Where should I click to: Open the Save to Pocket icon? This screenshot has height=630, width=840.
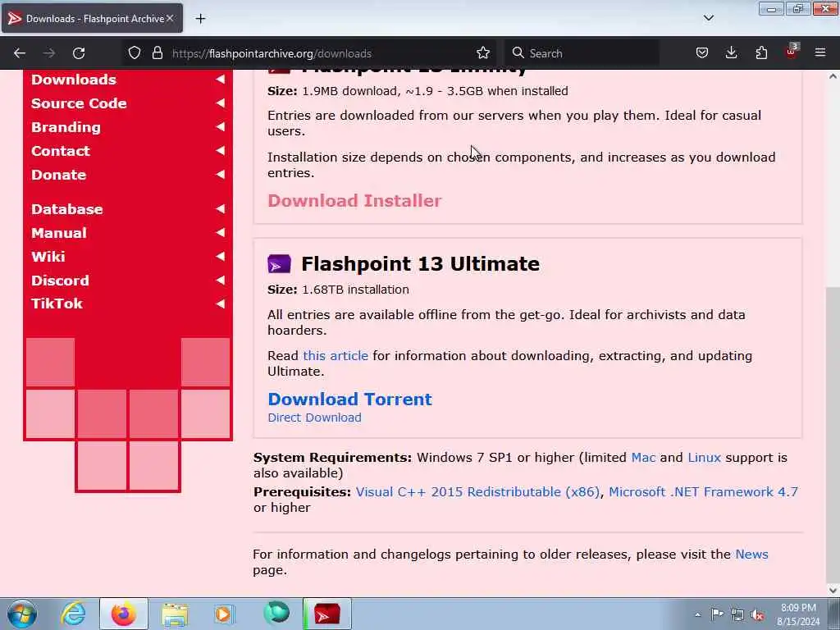702,53
